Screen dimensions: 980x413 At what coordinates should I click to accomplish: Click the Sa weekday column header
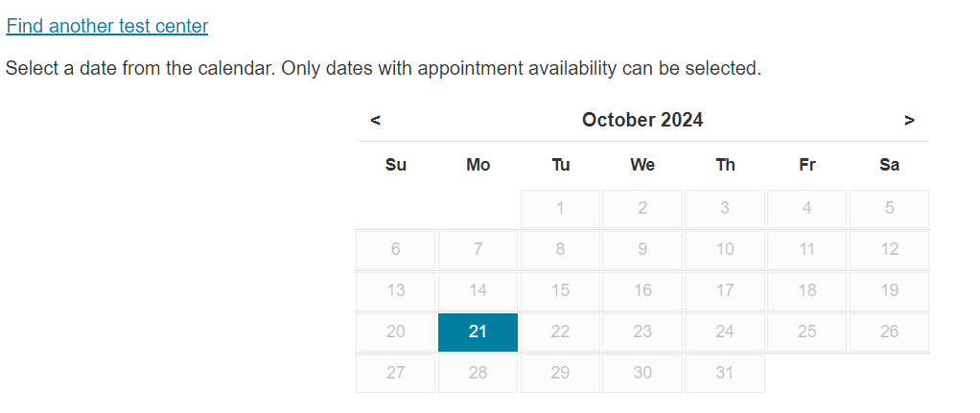tap(889, 165)
